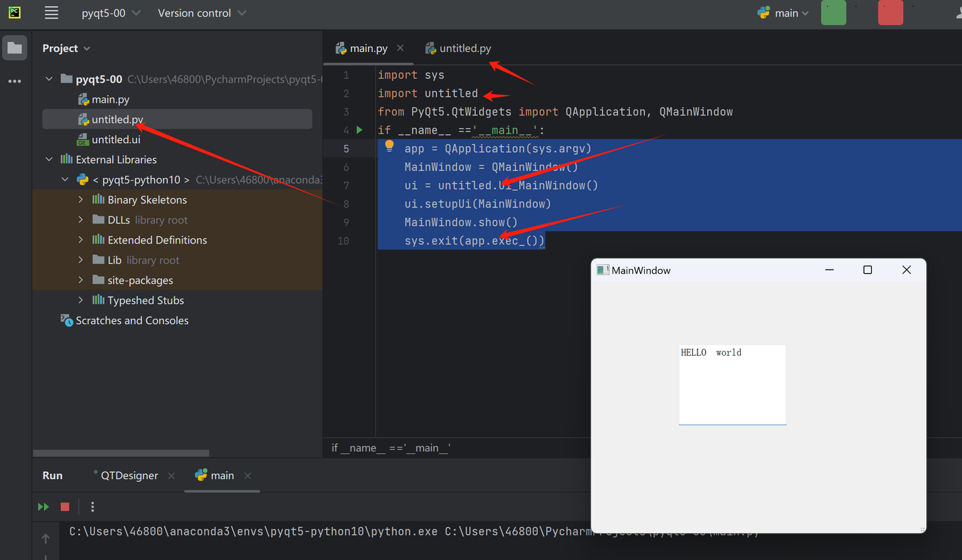Collapse the External Libraries tree node
962x560 pixels.
pos(49,160)
